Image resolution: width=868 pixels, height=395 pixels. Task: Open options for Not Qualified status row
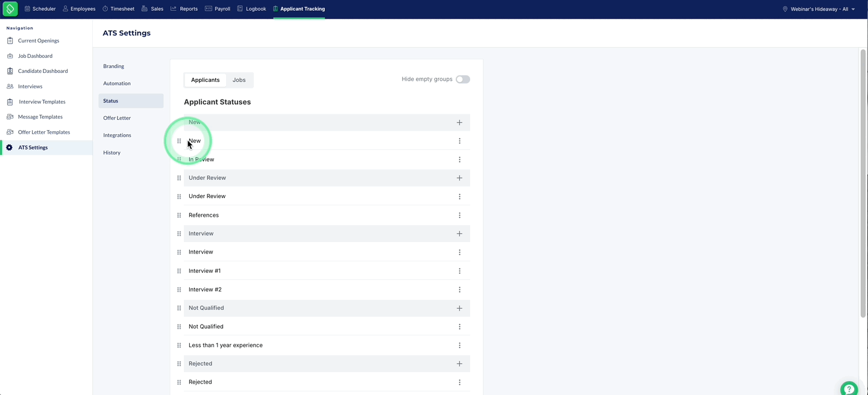coord(459,327)
